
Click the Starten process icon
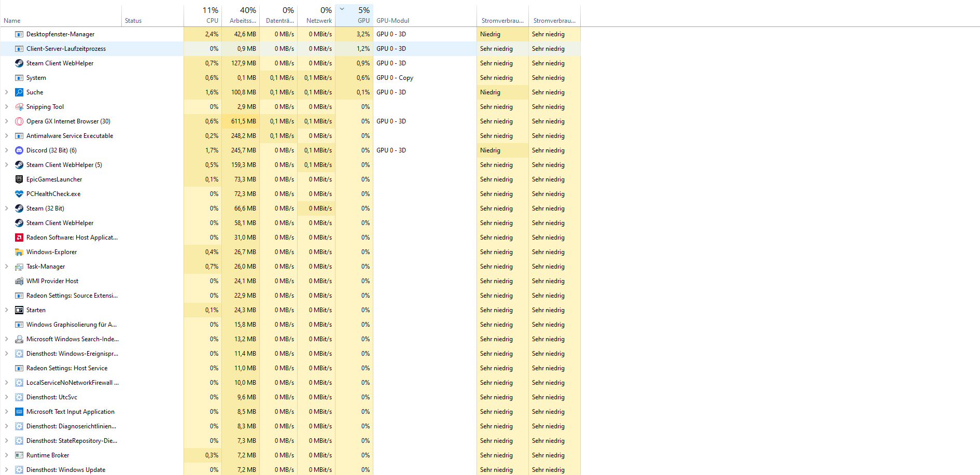pos(19,310)
